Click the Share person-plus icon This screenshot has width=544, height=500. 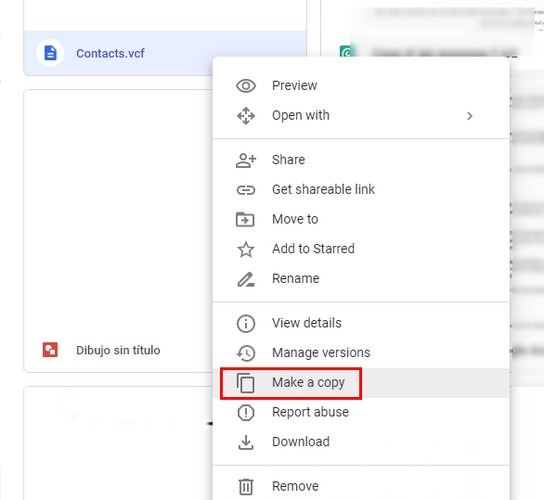tap(246, 160)
